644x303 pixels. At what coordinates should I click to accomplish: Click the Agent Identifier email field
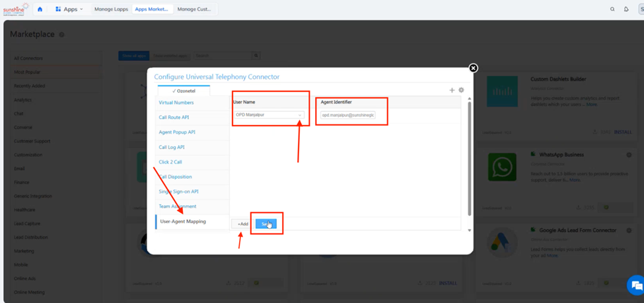pyautogui.click(x=348, y=116)
